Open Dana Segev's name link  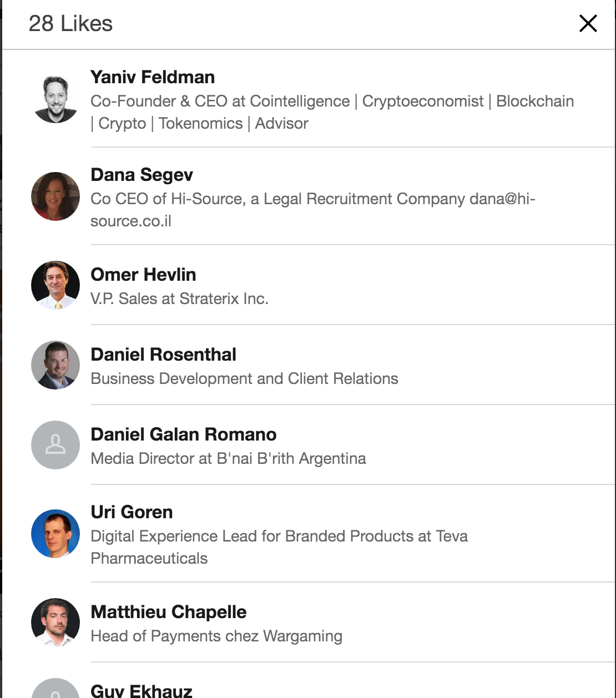pos(142,175)
